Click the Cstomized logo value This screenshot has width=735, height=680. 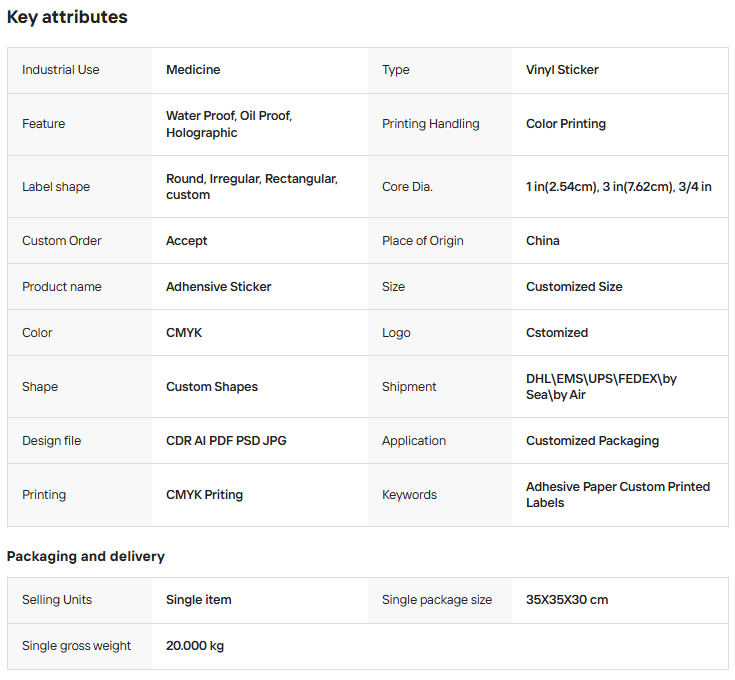point(557,333)
